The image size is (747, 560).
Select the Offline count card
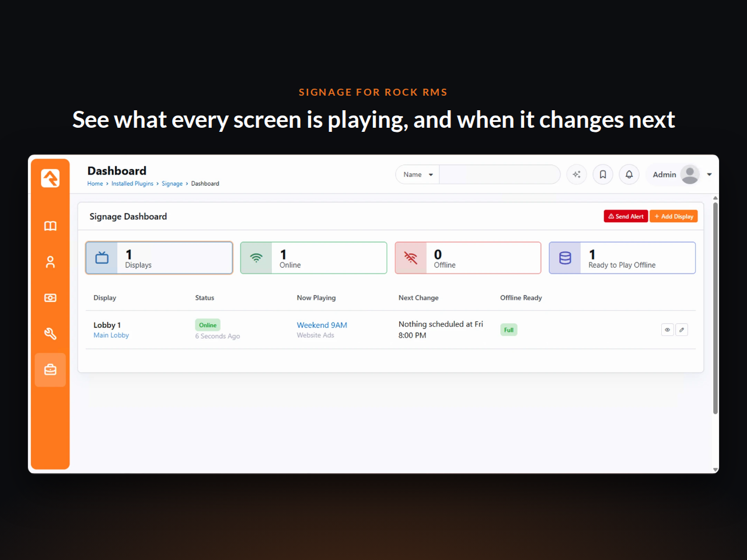(468, 258)
